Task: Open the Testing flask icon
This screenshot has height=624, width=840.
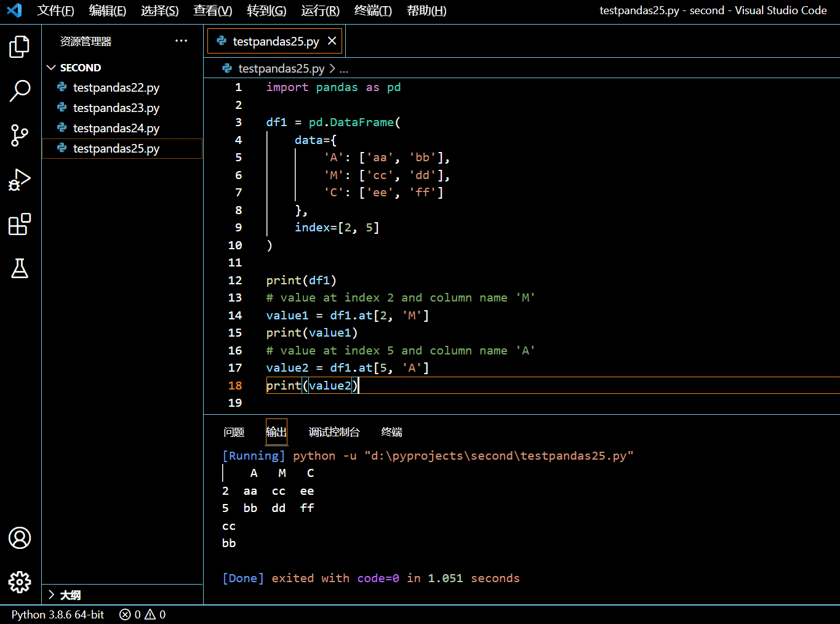Action: (x=20, y=268)
